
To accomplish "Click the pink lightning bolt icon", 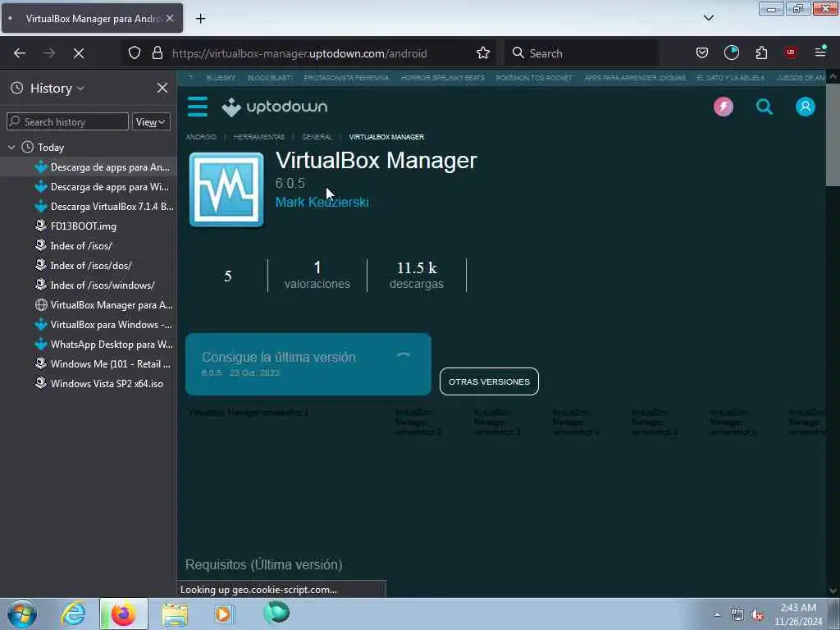I will coord(724,107).
